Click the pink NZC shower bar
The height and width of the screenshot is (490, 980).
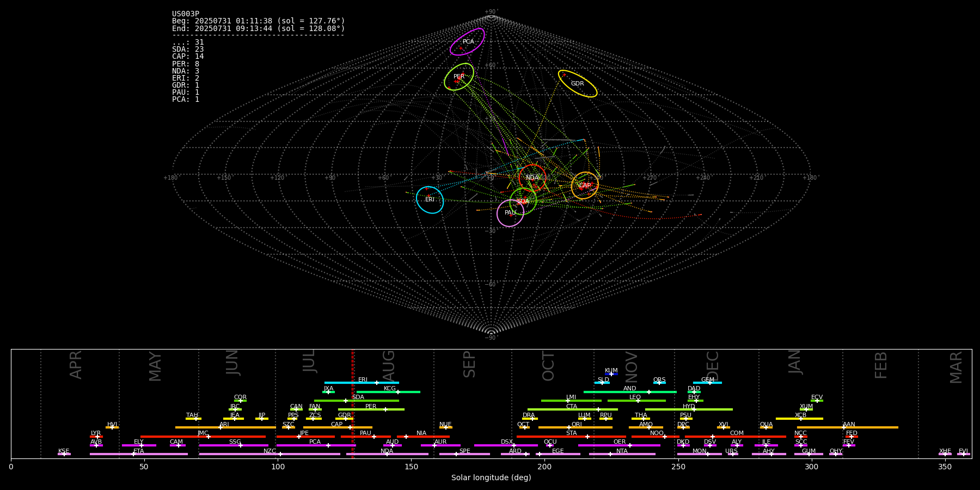[269, 454]
